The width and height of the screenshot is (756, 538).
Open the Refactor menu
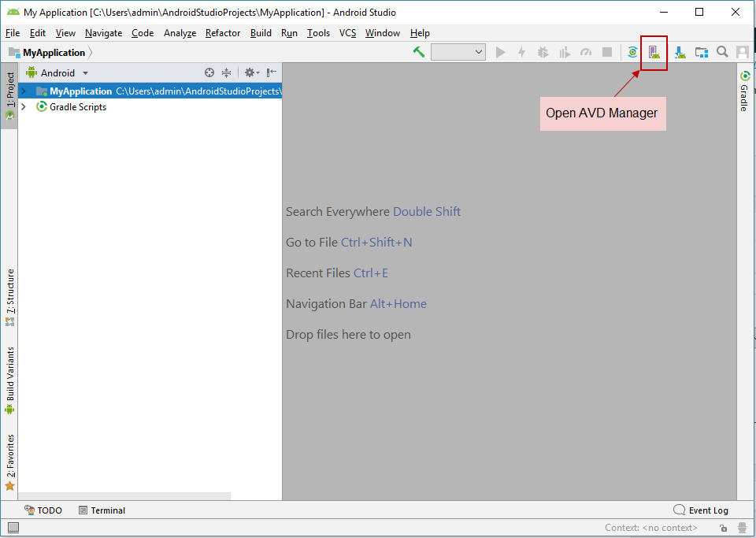(x=223, y=33)
